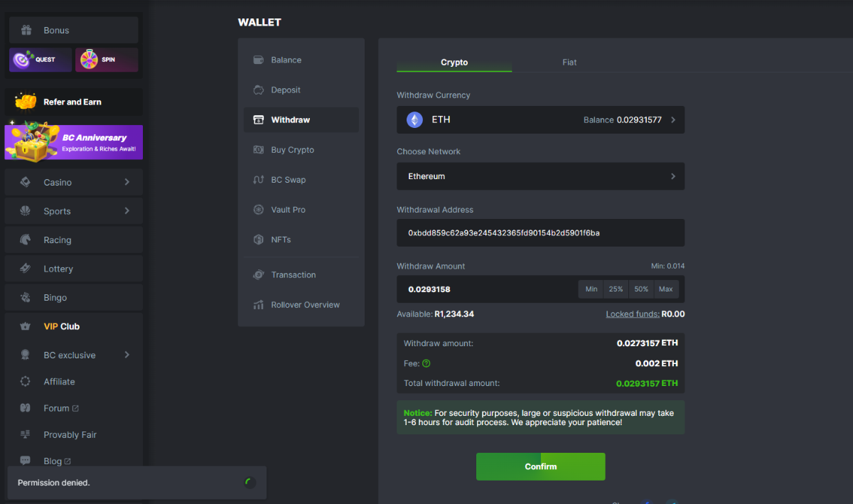Open the BC Anniversary promotion banner
Image resolution: width=853 pixels, height=504 pixels.
pos(74,142)
